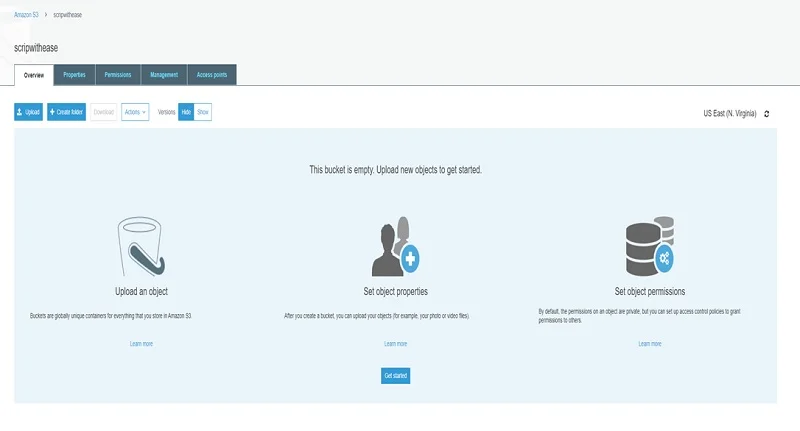
Task: Click the people icon above Set object properties
Action: (x=395, y=246)
